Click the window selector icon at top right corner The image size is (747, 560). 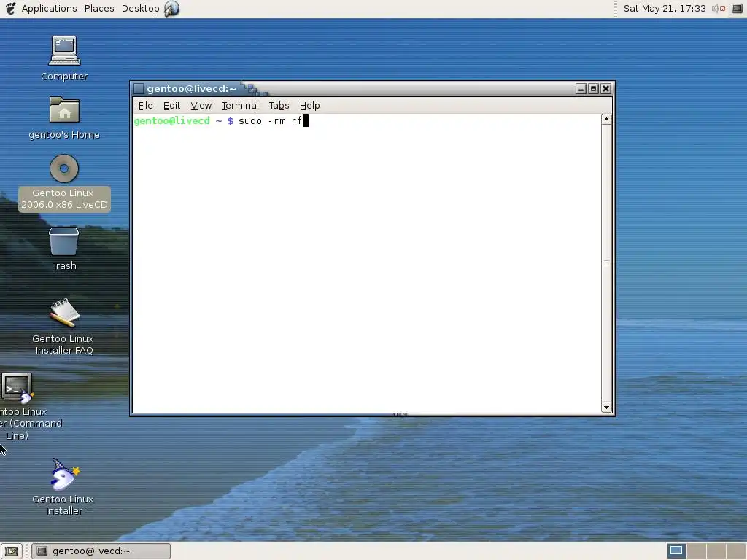click(x=737, y=9)
